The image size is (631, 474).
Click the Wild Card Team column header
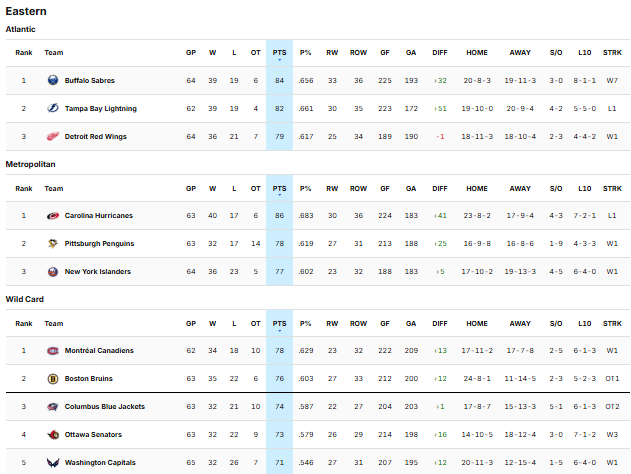54,323
